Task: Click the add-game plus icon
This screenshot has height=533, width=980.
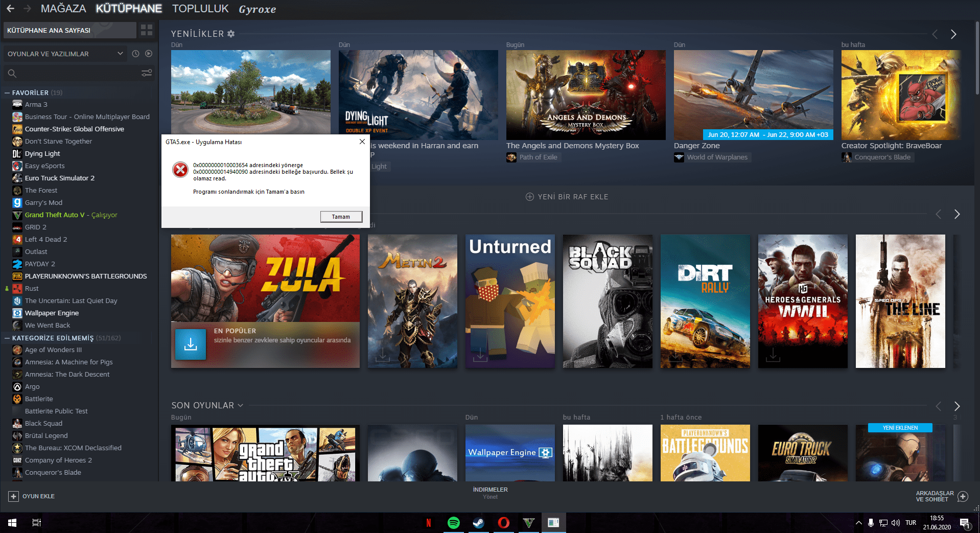Action: 13,496
